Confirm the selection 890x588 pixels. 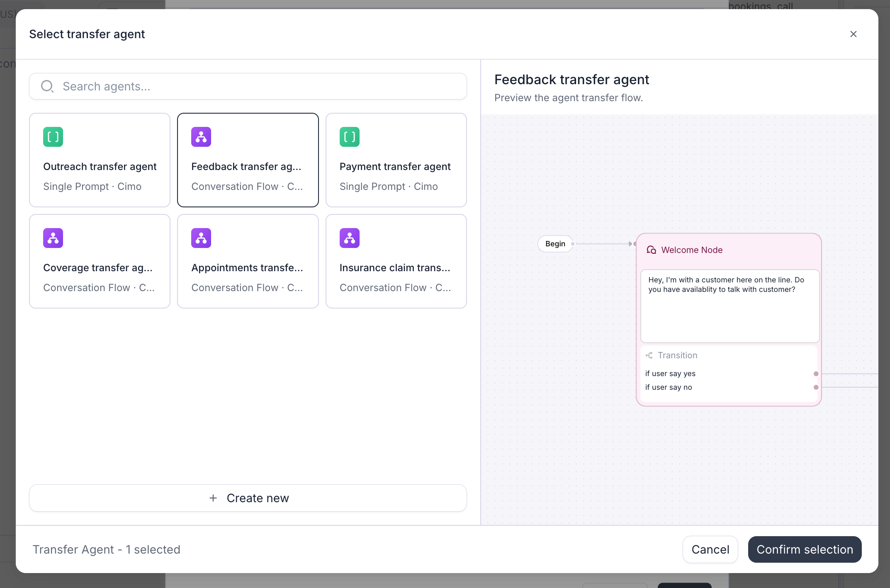click(805, 549)
